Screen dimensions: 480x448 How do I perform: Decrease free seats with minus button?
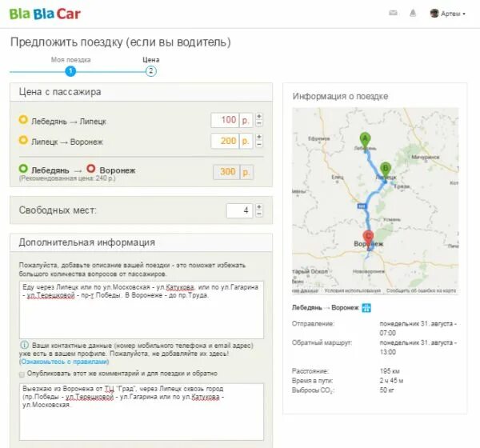click(x=259, y=214)
